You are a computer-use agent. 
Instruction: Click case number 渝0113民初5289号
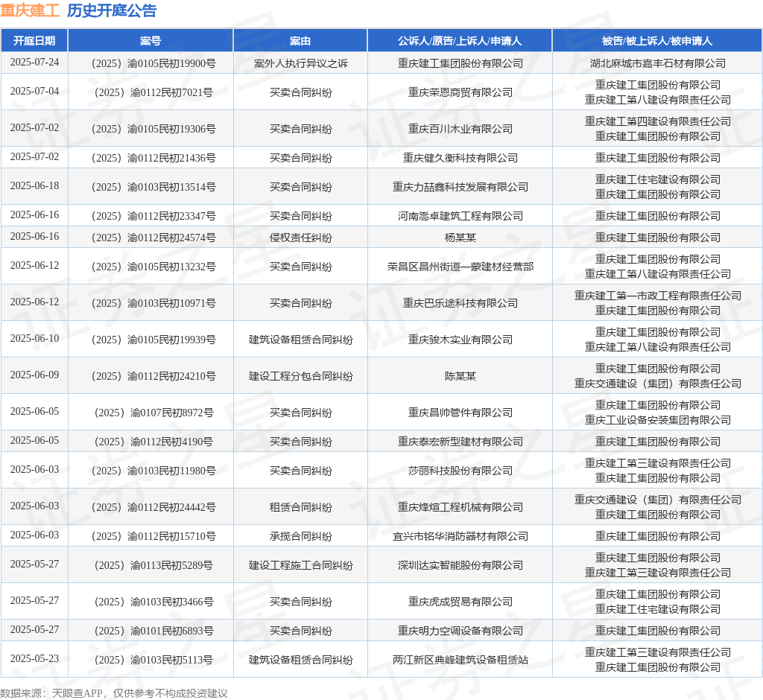[x=153, y=565]
